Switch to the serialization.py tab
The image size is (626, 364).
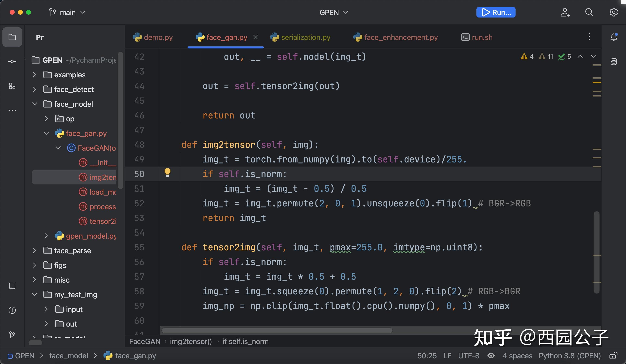pyautogui.click(x=305, y=37)
